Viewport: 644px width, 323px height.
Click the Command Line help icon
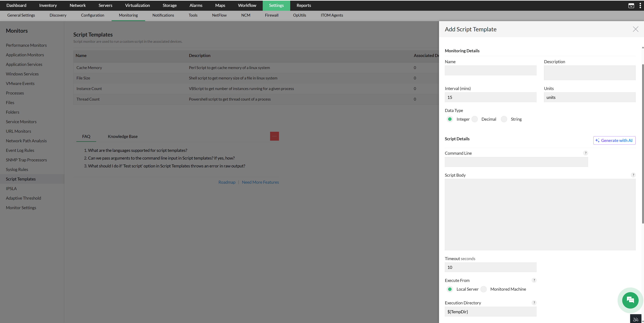coord(586,153)
